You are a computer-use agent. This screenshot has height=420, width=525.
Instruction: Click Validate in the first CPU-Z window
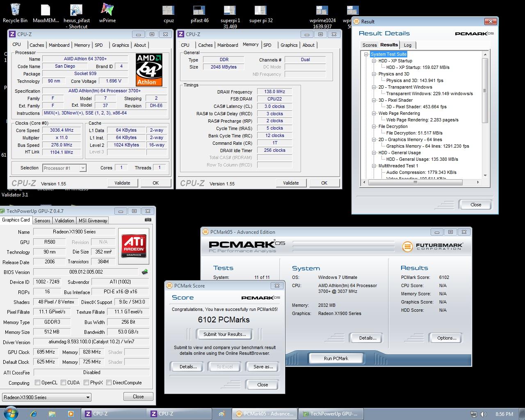tap(122, 183)
